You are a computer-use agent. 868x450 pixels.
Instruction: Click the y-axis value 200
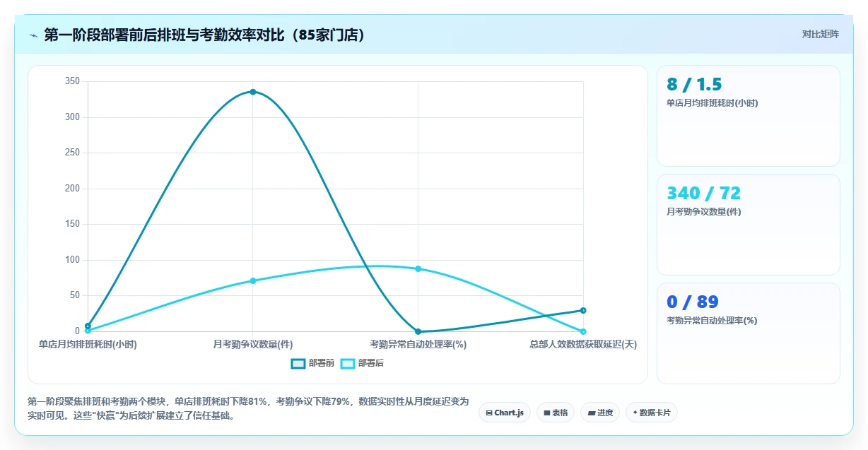(72, 189)
